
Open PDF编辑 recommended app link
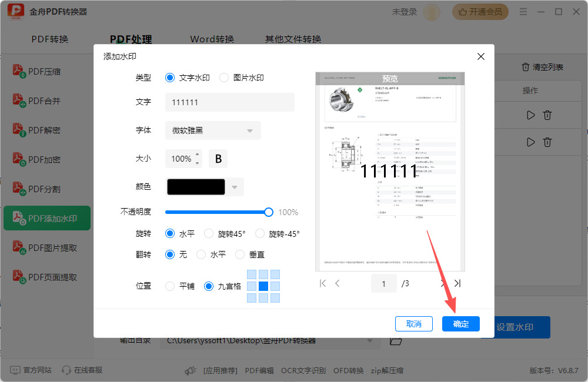(259, 370)
